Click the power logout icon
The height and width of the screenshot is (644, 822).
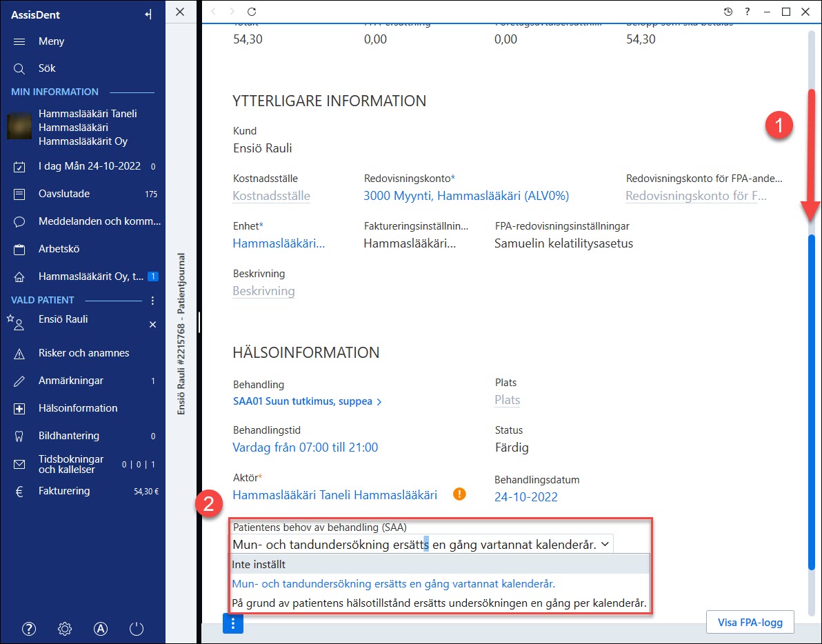(x=137, y=629)
